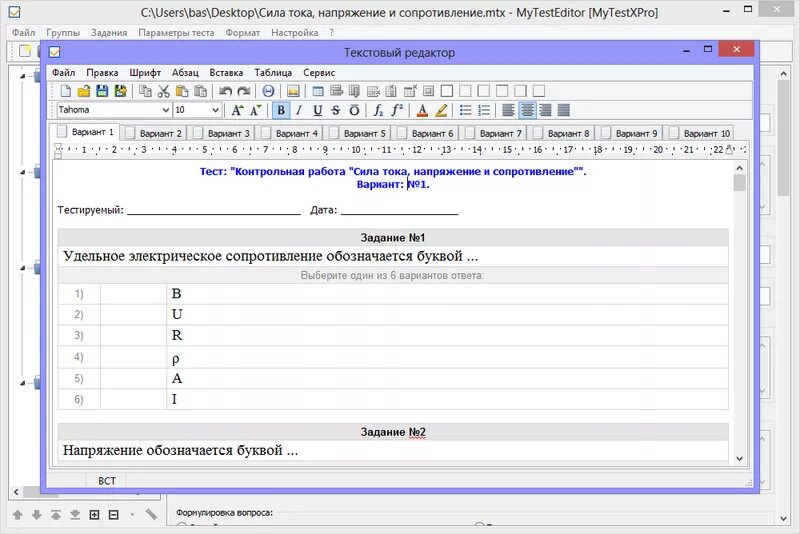Click the Save As floppy icon
The width and height of the screenshot is (800, 534).
(x=120, y=91)
